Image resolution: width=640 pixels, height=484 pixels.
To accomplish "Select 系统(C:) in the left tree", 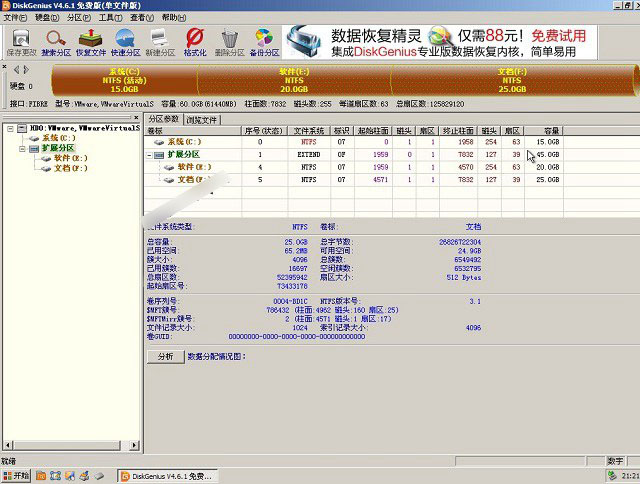I will point(59,138).
